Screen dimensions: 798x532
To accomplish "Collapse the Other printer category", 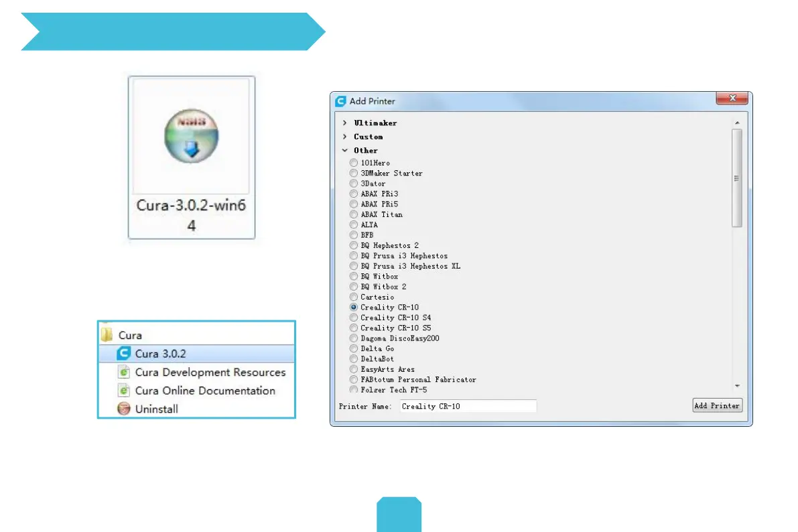I will pyautogui.click(x=345, y=150).
